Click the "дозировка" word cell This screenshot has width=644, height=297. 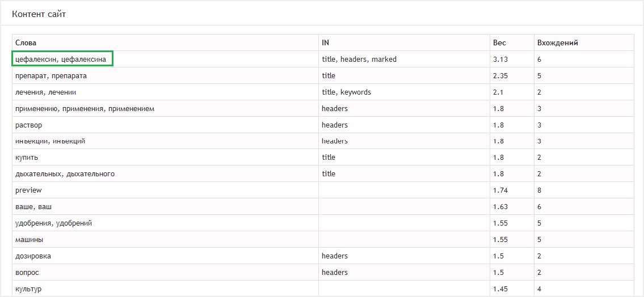coord(33,256)
